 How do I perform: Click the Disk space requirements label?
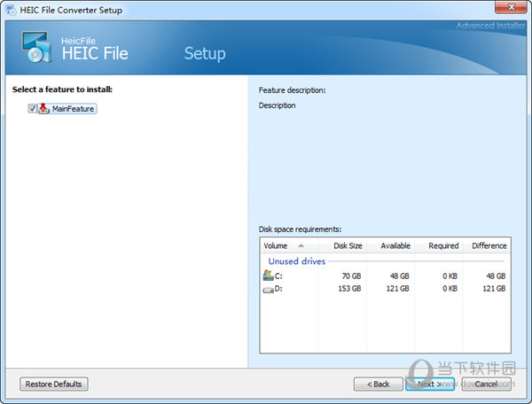[300, 229]
